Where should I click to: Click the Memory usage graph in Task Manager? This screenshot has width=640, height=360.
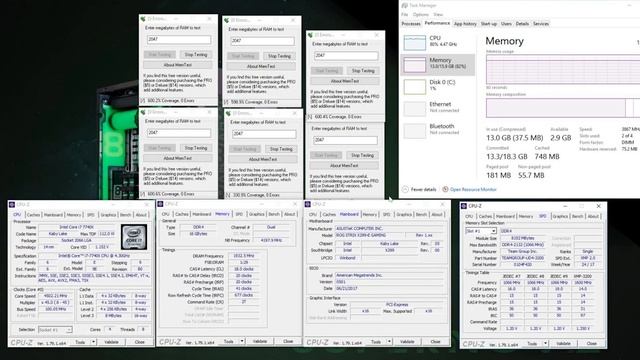click(563, 70)
